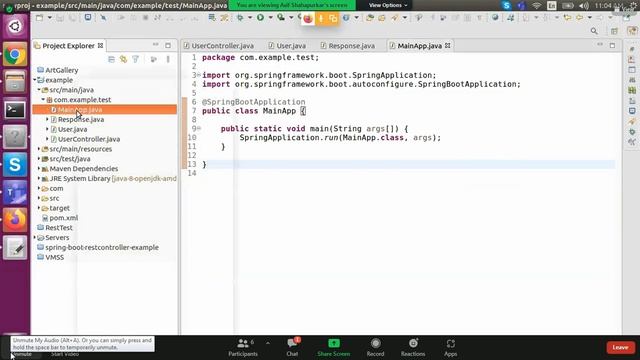Open Google Chrome from the dock
Image resolution: width=640 pixels, height=360 pixels.
click(x=15, y=54)
